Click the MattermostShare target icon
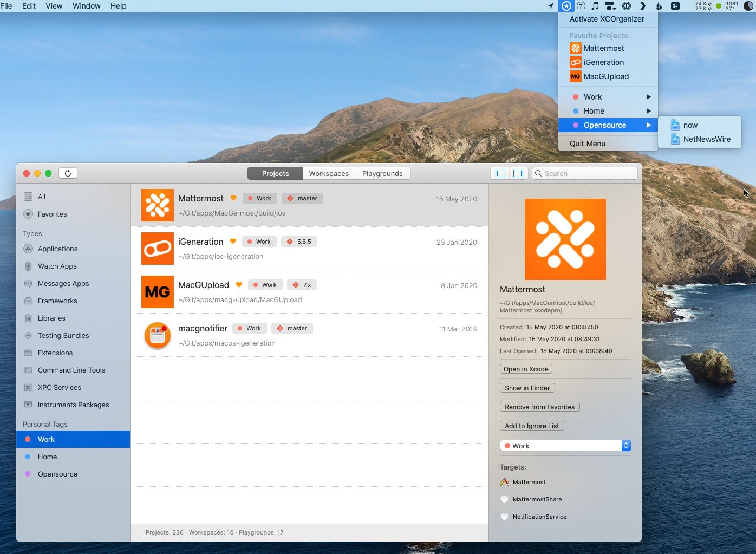Image resolution: width=756 pixels, height=554 pixels. [504, 499]
